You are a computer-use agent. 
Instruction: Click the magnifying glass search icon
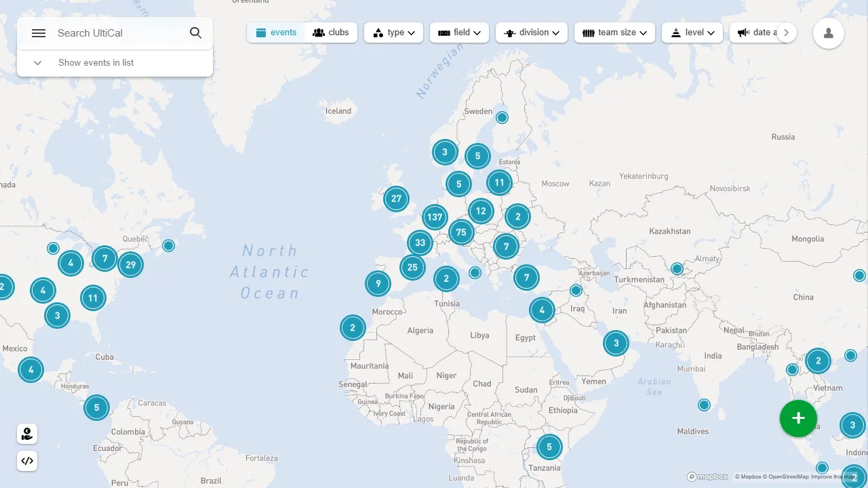coord(195,33)
